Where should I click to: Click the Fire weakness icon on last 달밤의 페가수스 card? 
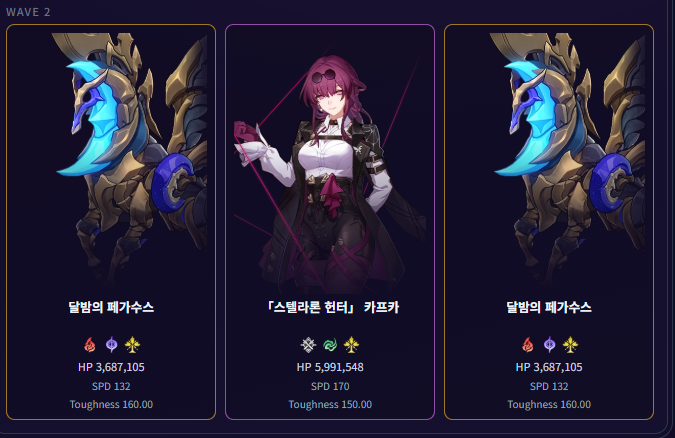click(527, 345)
